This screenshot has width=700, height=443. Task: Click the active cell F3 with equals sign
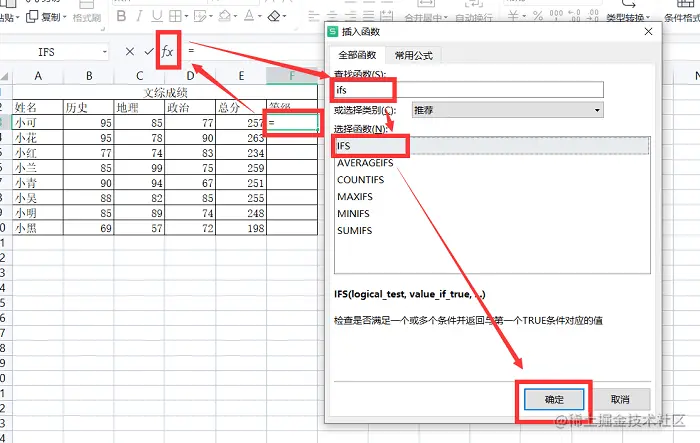[292, 122]
